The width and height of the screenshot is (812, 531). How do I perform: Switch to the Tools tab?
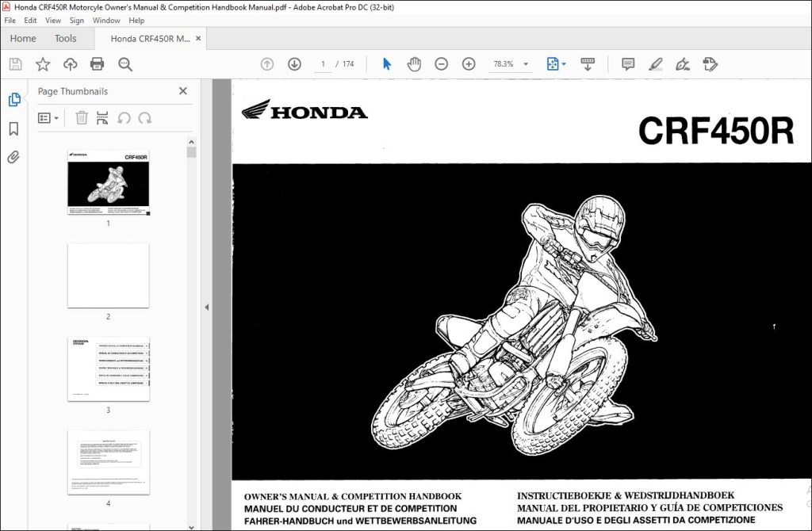click(65, 38)
